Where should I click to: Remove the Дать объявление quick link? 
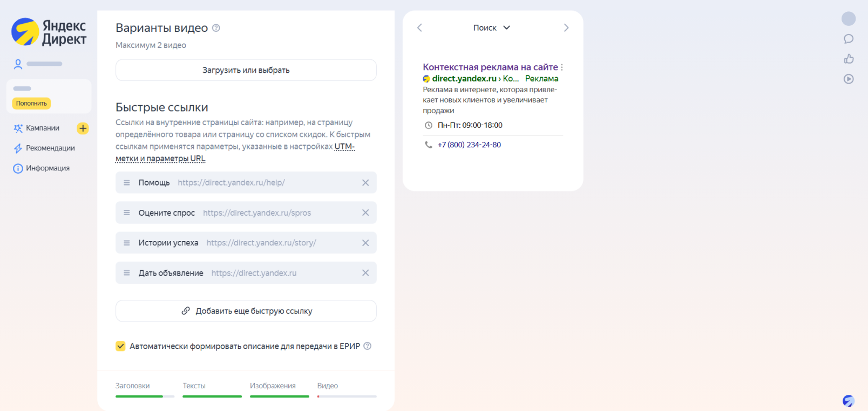coord(365,273)
